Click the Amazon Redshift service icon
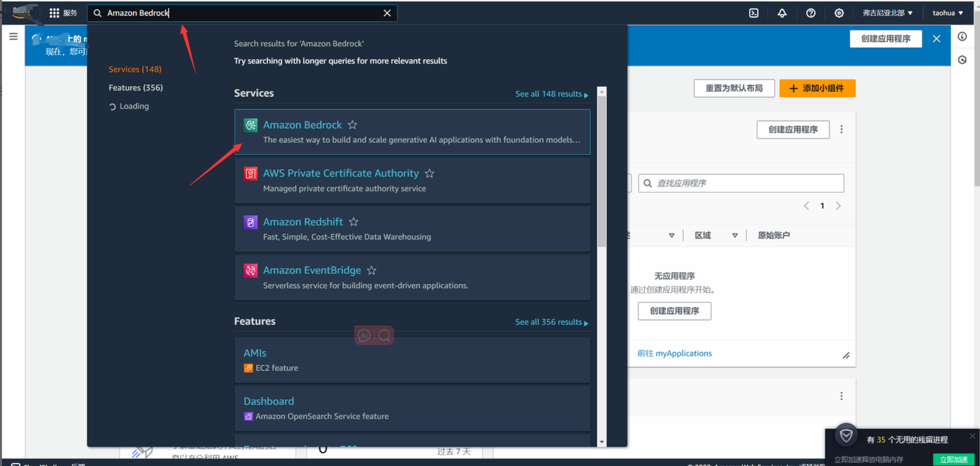The height and width of the screenshot is (466, 980). [x=251, y=222]
